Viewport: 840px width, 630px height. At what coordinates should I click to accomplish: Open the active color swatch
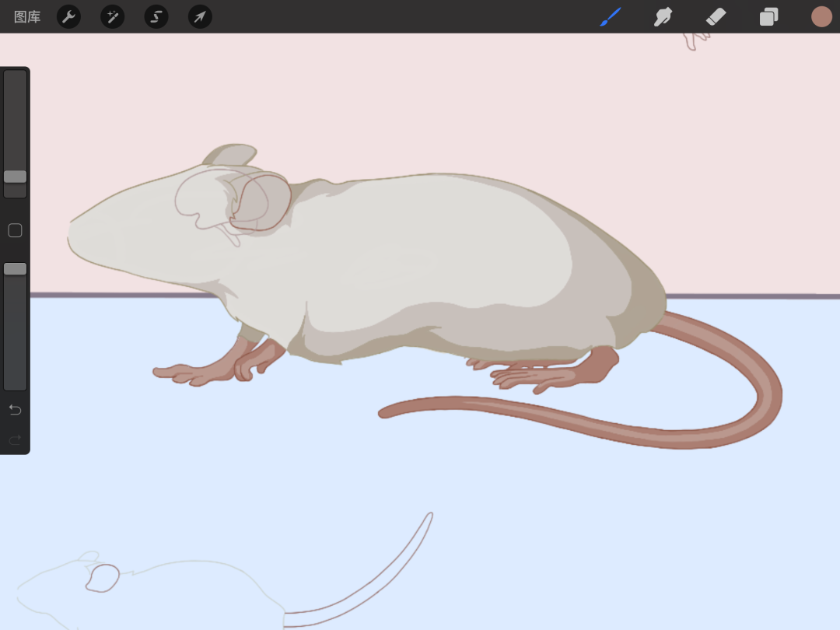[x=821, y=16]
